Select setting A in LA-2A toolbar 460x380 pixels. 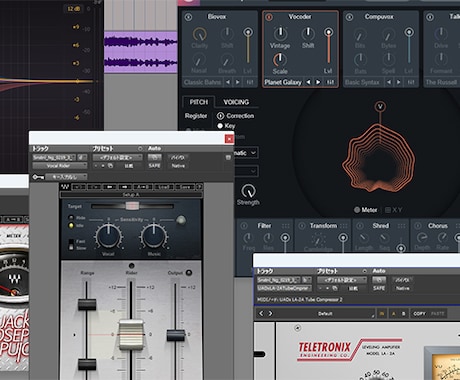[x=393, y=314]
